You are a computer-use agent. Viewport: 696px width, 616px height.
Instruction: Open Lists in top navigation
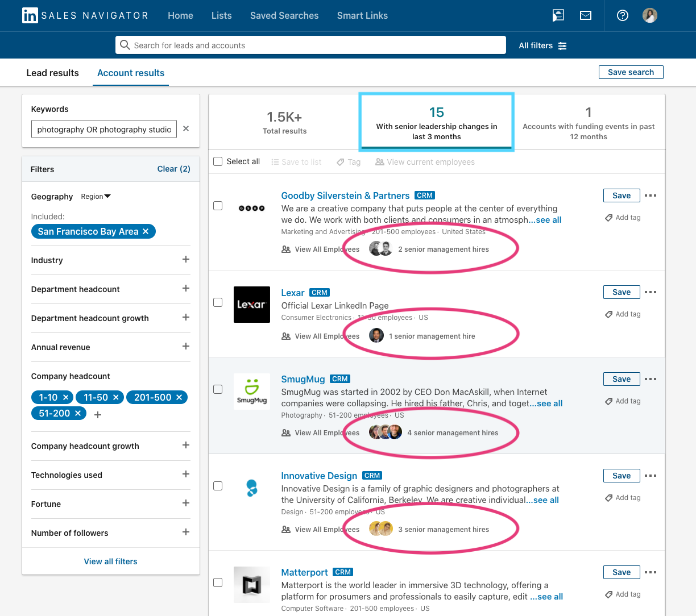pyautogui.click(x=221, y=15)
